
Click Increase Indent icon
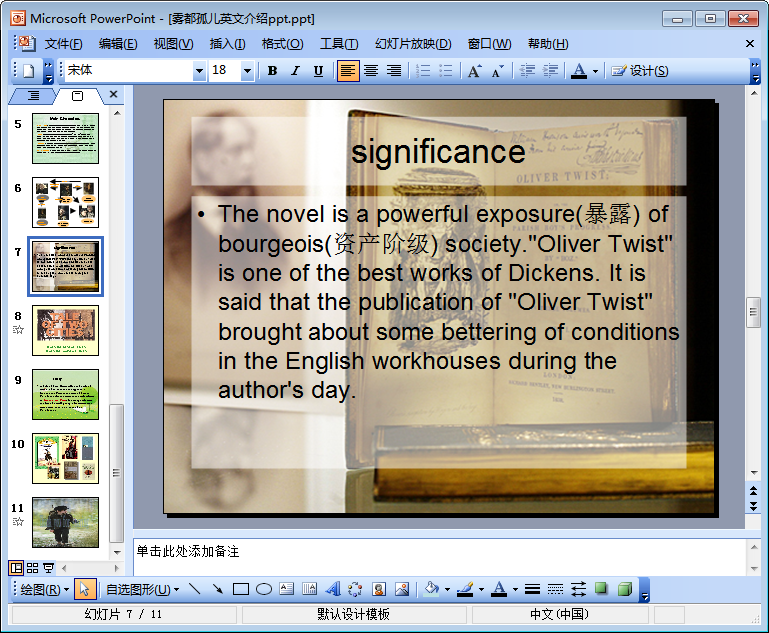tap(550, 71)
